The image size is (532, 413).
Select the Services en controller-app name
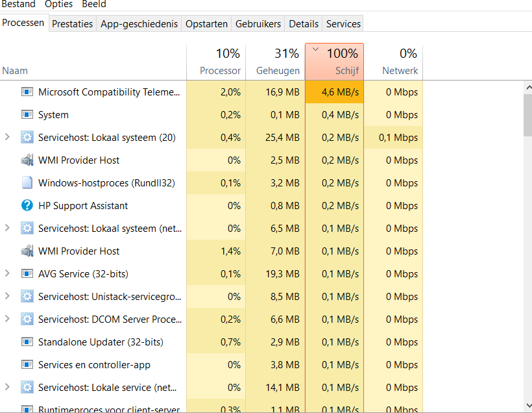click(x=94, y=365)
